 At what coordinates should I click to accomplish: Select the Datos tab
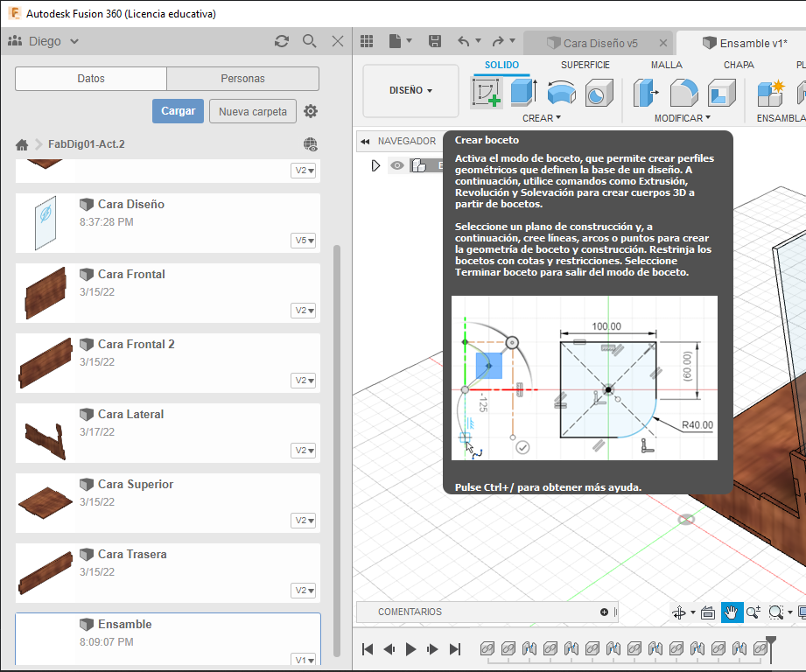coord(91,79)
